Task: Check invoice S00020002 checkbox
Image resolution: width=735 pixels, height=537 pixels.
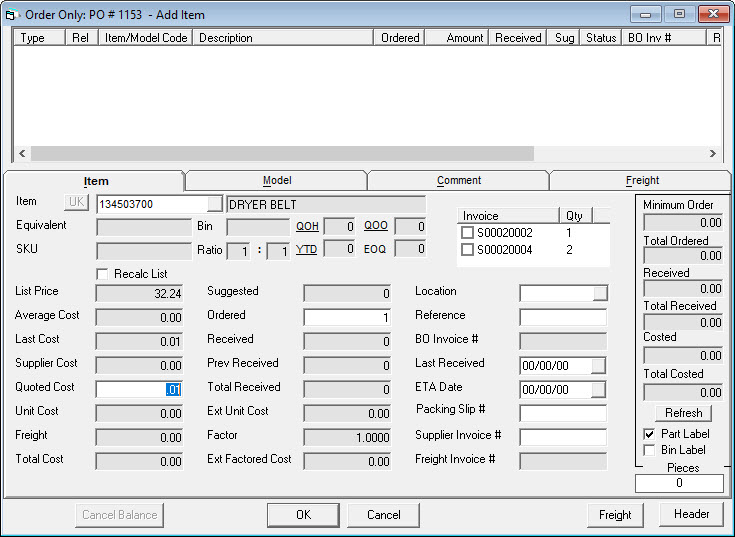Action: coord(467,232)
